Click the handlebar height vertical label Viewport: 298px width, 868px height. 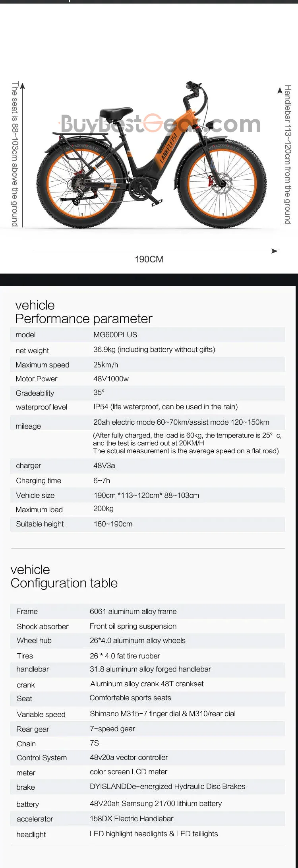288,154
